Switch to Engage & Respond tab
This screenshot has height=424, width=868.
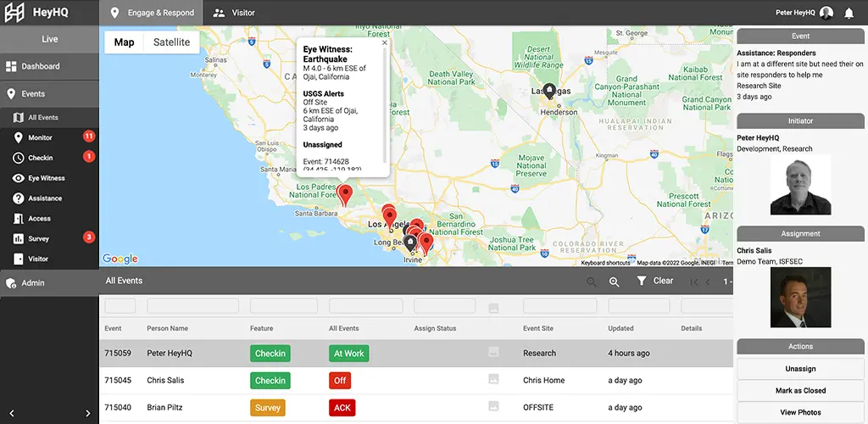[151, 12]
